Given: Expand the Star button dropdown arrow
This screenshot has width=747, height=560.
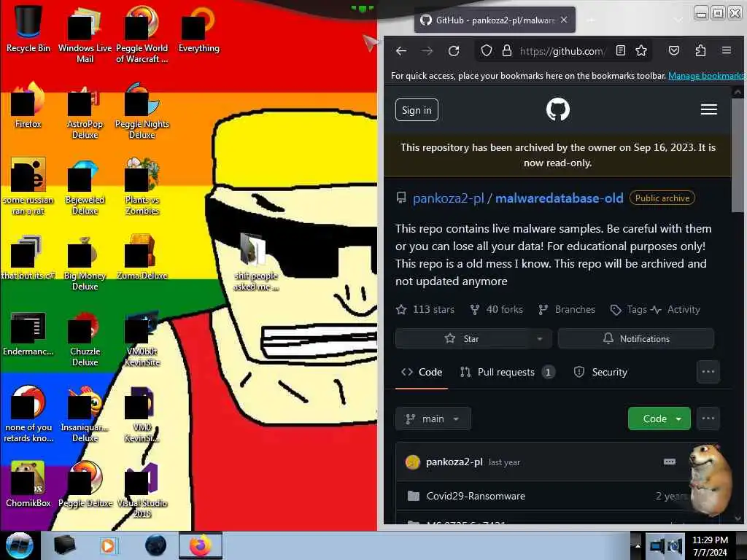Looking at the screenshot, I should point(540,338).
